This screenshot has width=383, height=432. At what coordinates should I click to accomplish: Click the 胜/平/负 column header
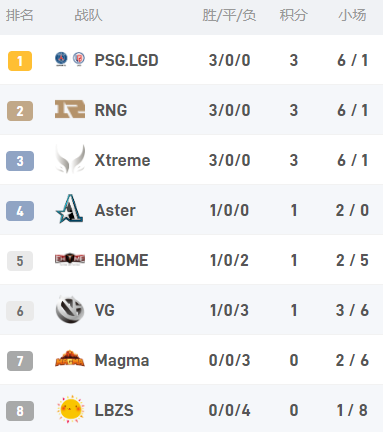click(229, 15)
